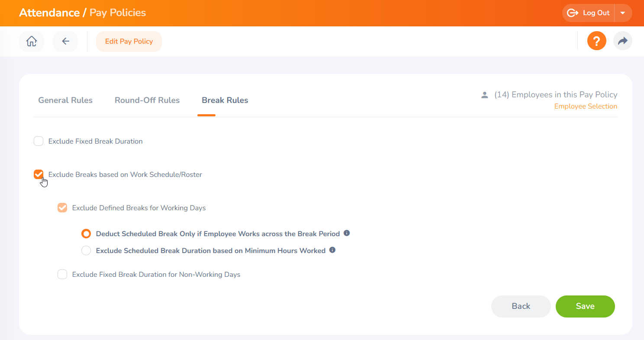Uncheck Exclude Breaks based on Work Schedule/Roster
Image resolution: width=644 pixels, height=340 pixels.
[x=39, y=174]
